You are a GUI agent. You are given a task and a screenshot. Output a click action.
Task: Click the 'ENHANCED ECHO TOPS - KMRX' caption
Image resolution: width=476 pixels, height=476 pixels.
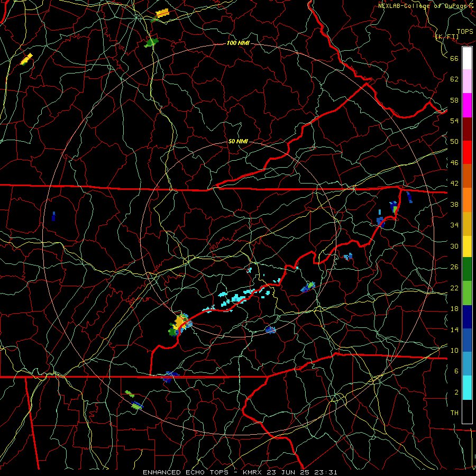[x=204, y=472]
